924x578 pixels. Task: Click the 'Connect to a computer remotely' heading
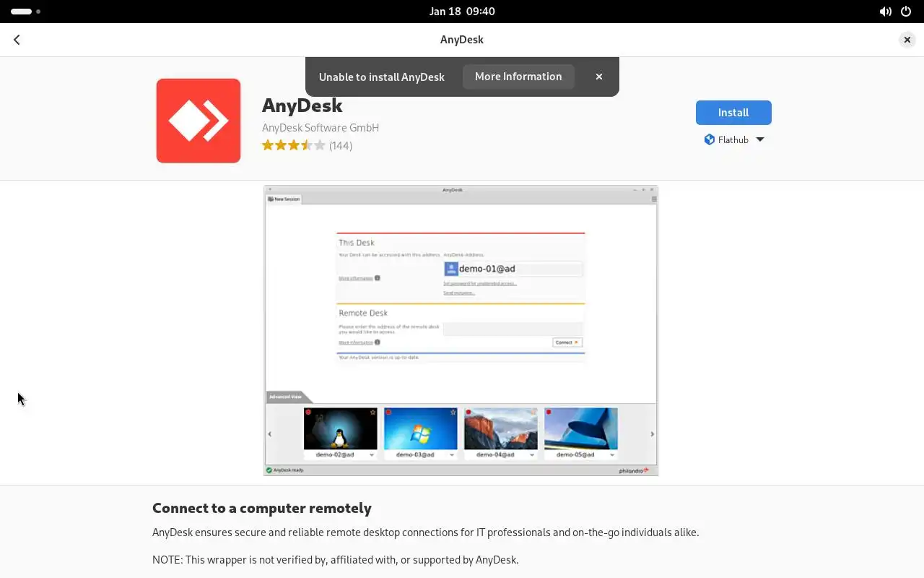pyautogui.click(x=262, y=508)
